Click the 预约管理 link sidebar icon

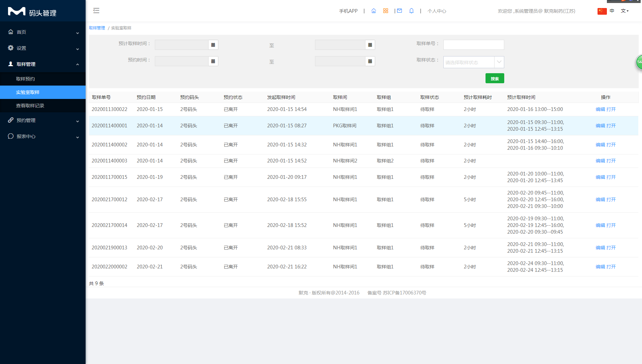(x=11, y=120)
